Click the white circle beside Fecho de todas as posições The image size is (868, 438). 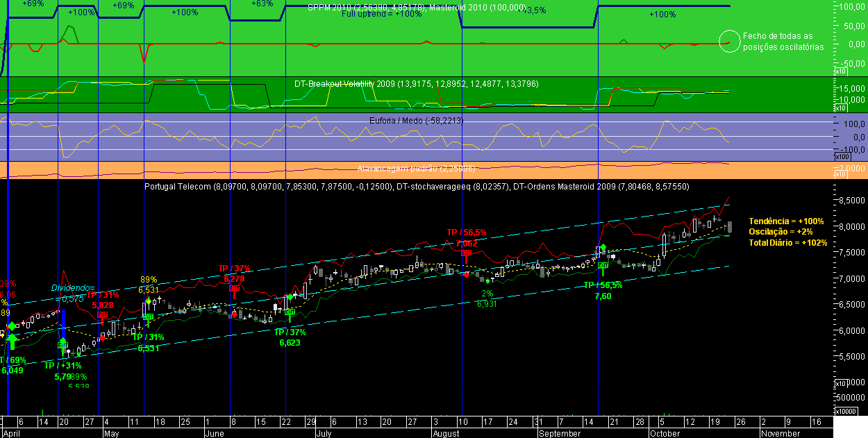tap(729, 42)
